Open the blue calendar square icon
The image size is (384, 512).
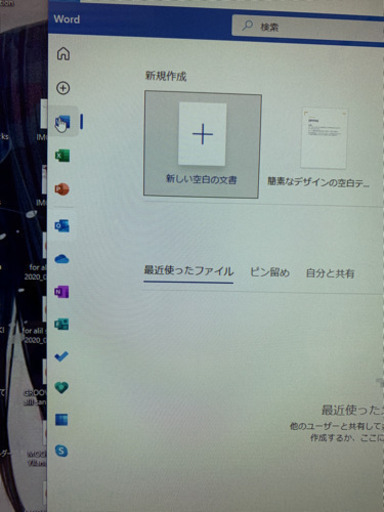62,420
